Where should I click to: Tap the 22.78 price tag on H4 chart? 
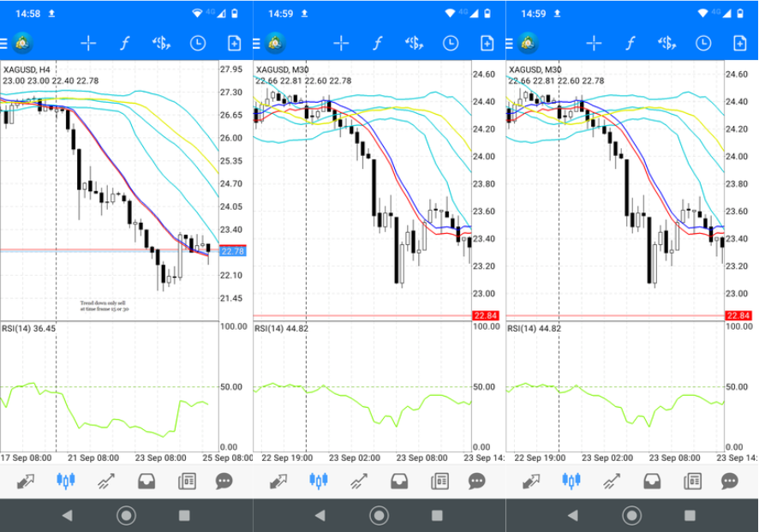point(231,251)
